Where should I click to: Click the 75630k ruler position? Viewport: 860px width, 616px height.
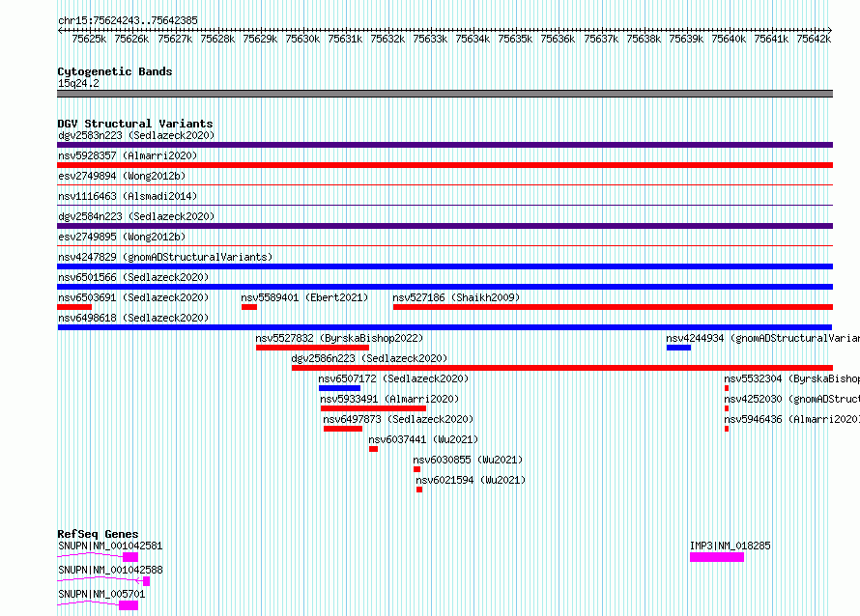coord(302,39)
